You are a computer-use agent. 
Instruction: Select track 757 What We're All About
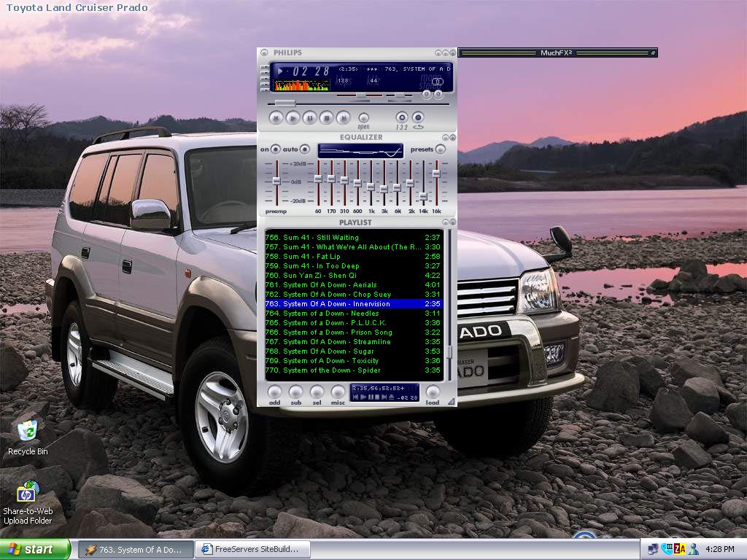[353, 246]
